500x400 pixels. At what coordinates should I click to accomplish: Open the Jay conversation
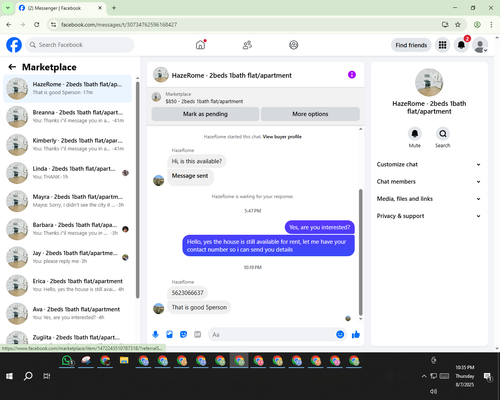(x=67, y=257)
